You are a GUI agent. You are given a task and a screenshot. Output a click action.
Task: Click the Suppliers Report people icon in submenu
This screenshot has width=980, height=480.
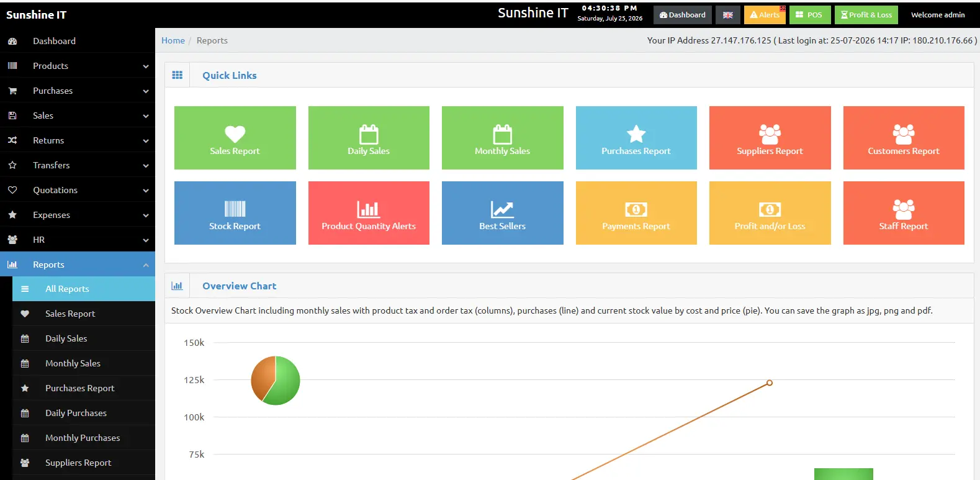click(x=25, y=463)
